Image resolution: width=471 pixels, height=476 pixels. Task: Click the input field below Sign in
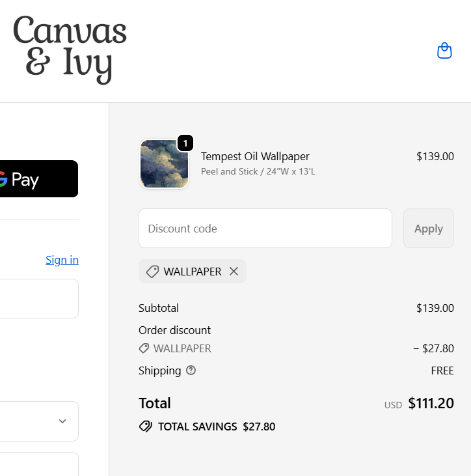point(39,298)
